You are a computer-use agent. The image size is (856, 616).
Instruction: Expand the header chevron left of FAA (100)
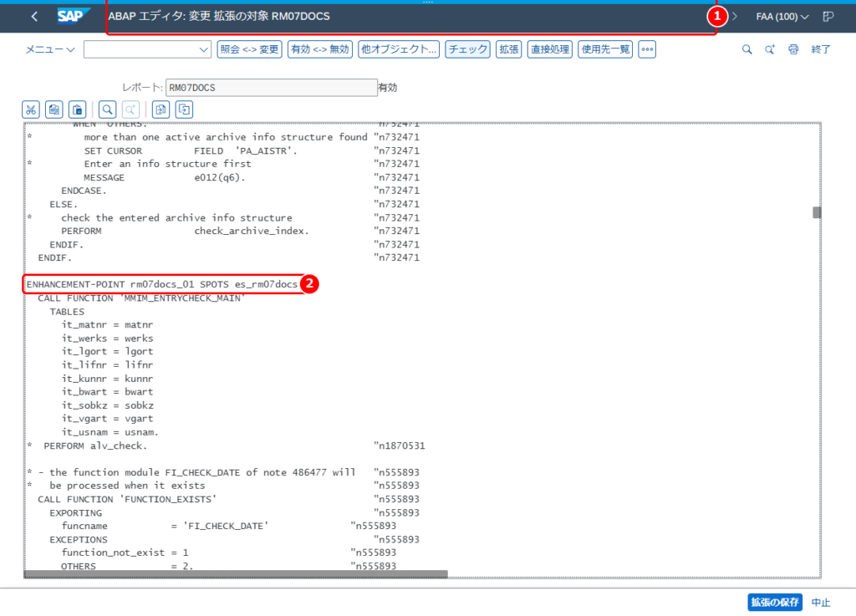(x=735, y=17)
